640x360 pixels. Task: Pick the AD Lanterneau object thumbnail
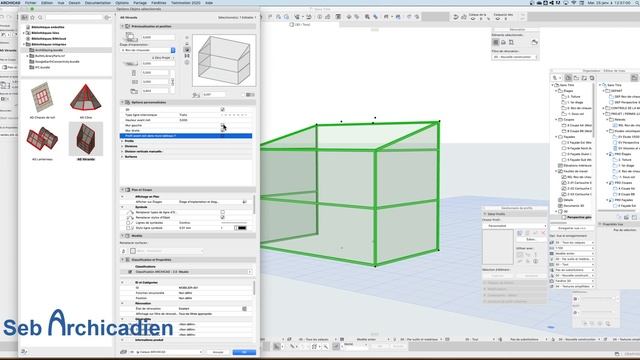(x=42, y=139)
